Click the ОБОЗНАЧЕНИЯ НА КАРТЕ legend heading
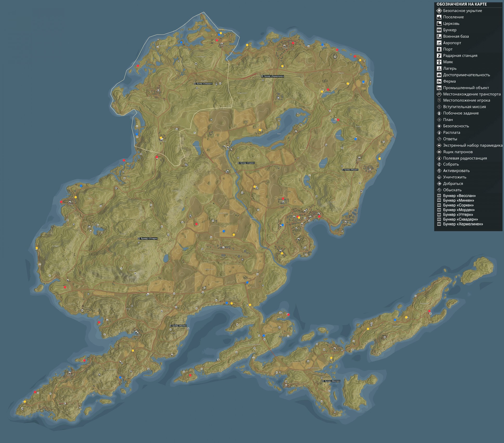The image size is (504, 443). [x=461, y=4]
